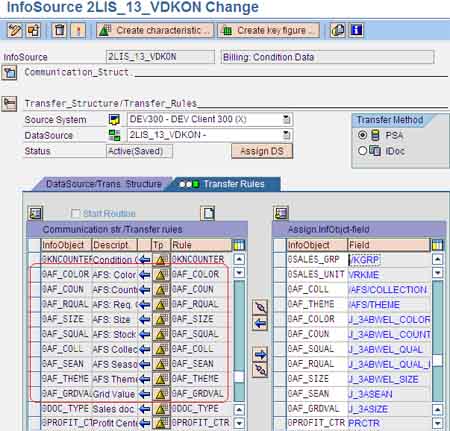Select the IDoc transfer method radio button
This screenshot has height=431, width=450.
pos(363,151)
